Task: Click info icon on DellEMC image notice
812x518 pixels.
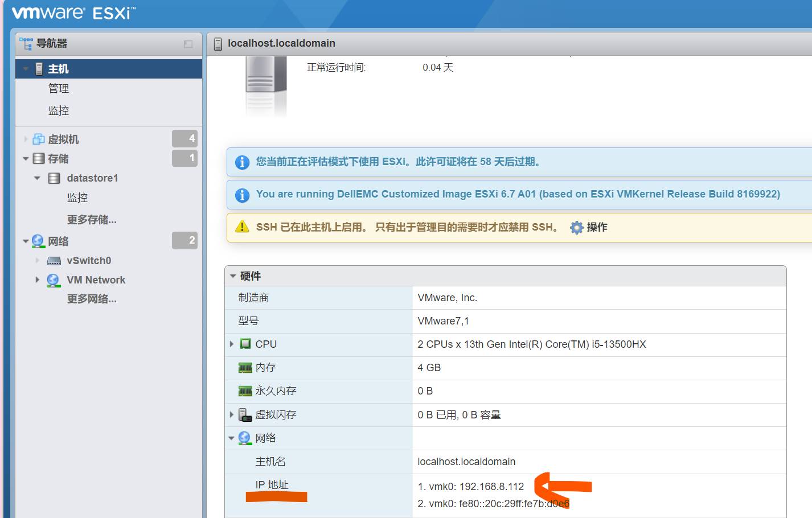Action: pyautogui.click(x=242, y=195)
